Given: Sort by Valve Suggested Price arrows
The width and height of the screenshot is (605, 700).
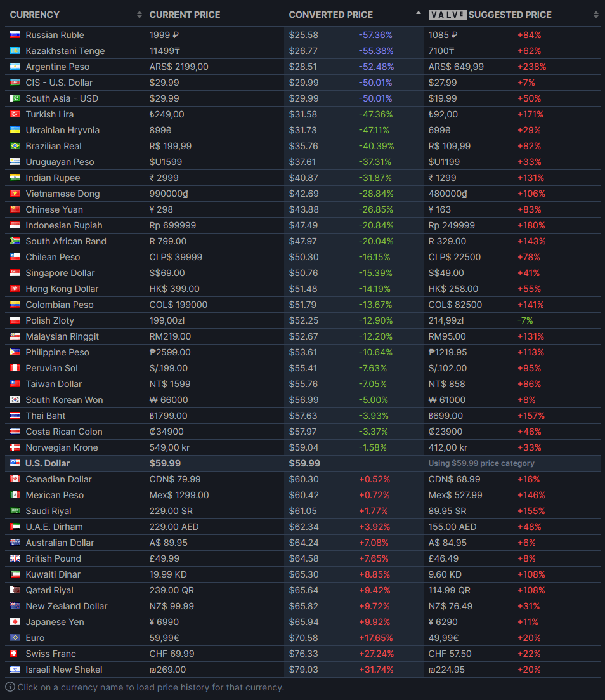Looking at the screenshot, I should pos(595,15).
